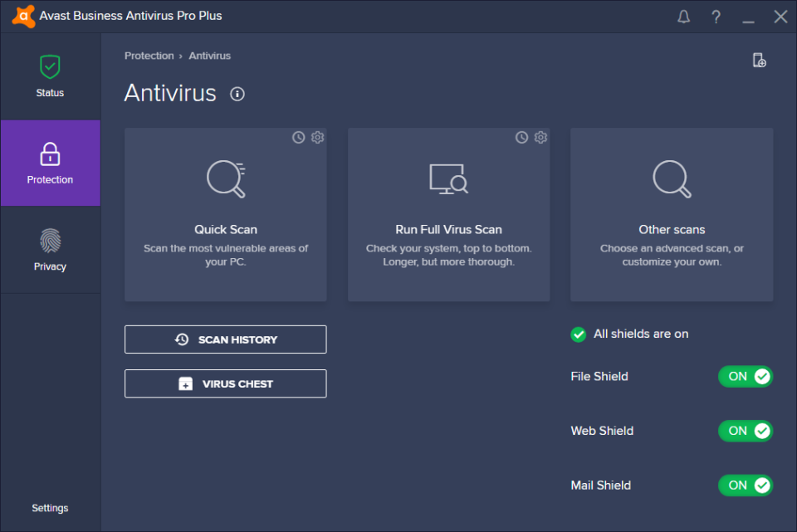Open Settings from the sidebar

(50, 507)
